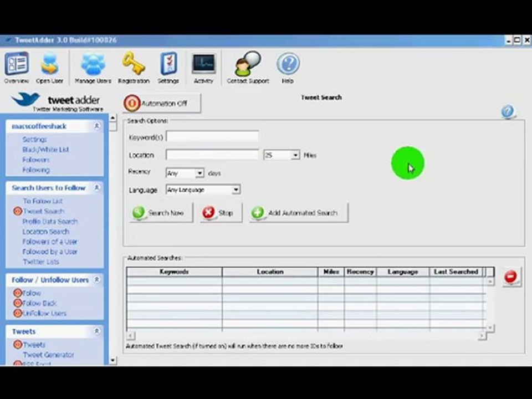532x399 pixels.
Task: Click the Last Searched column header
Action: point(456,272)
